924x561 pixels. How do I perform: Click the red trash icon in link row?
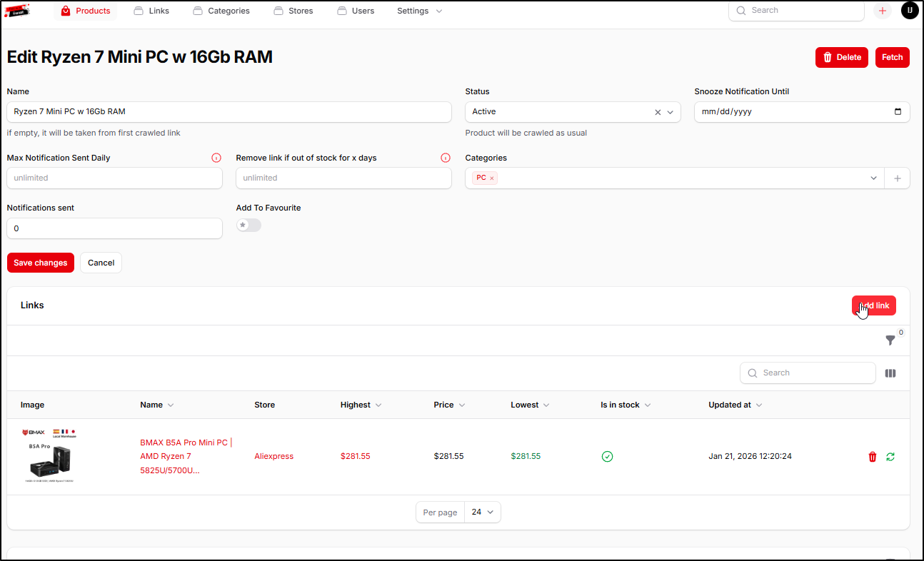pyautogui.click(x=872, y=457)
